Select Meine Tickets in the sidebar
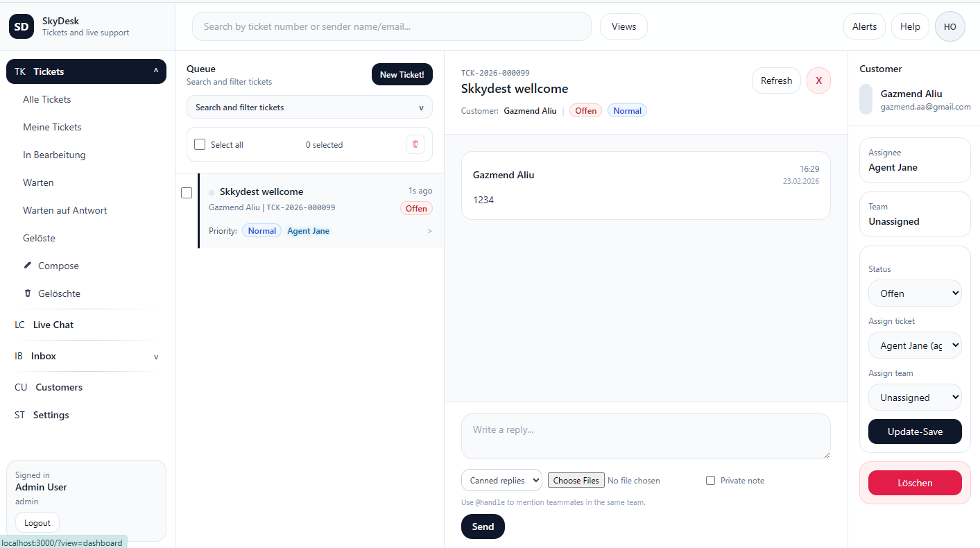This screenshot has width=980, height=548. (52, 127)
